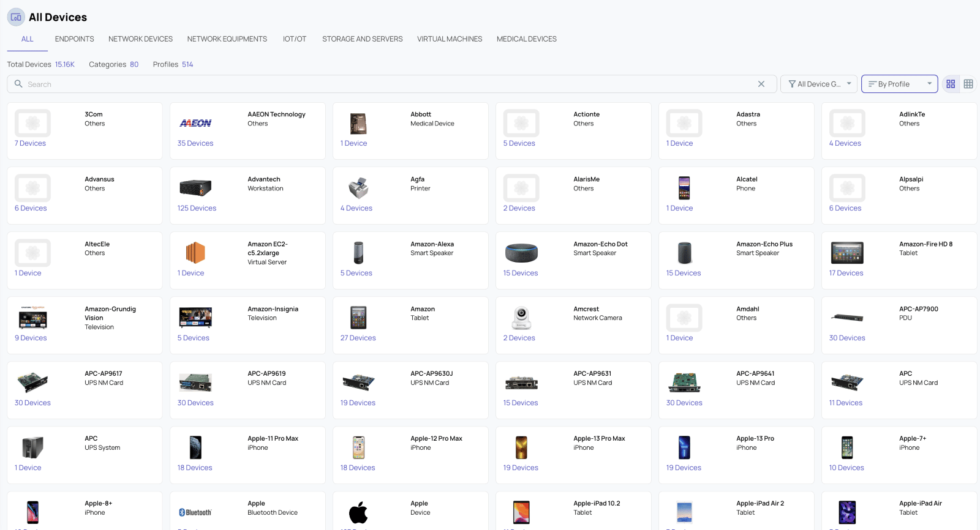980x530 pixels.
Task: Select the ALL tab
Action: point(28,39)
